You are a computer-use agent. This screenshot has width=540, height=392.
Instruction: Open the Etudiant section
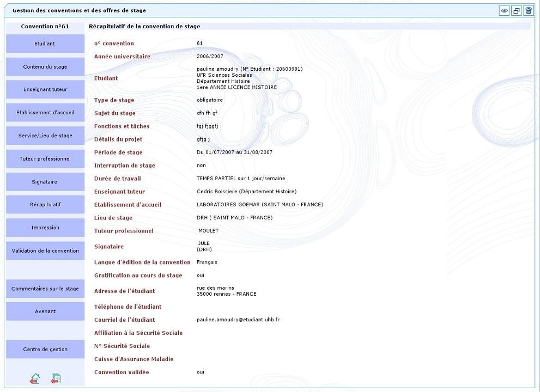tap(45, 44)
